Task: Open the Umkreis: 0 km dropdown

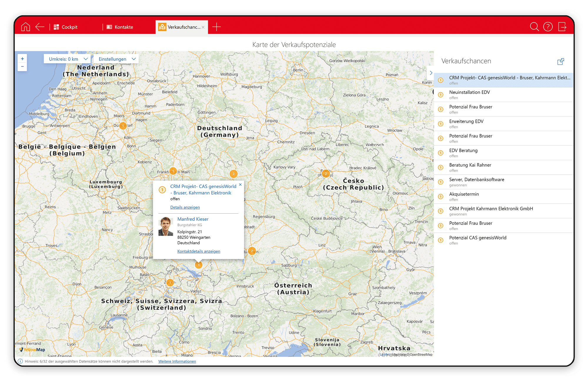Action: coord(67,59)
